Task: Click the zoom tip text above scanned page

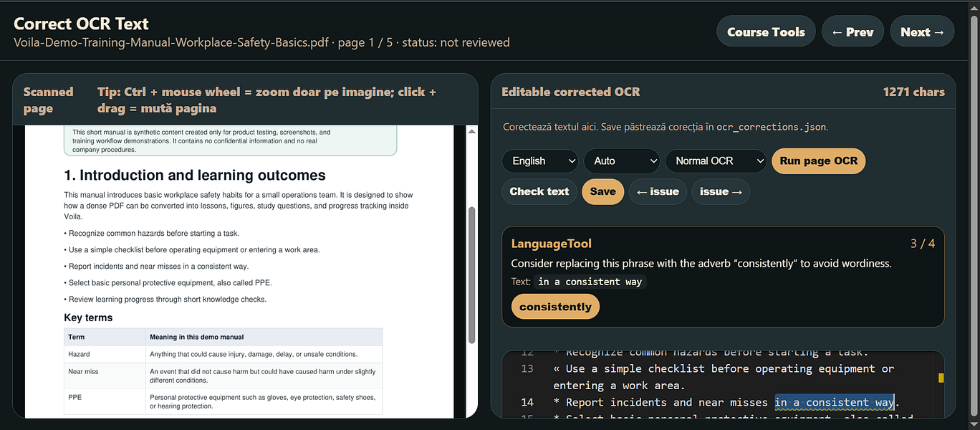Action: [267, 100]
